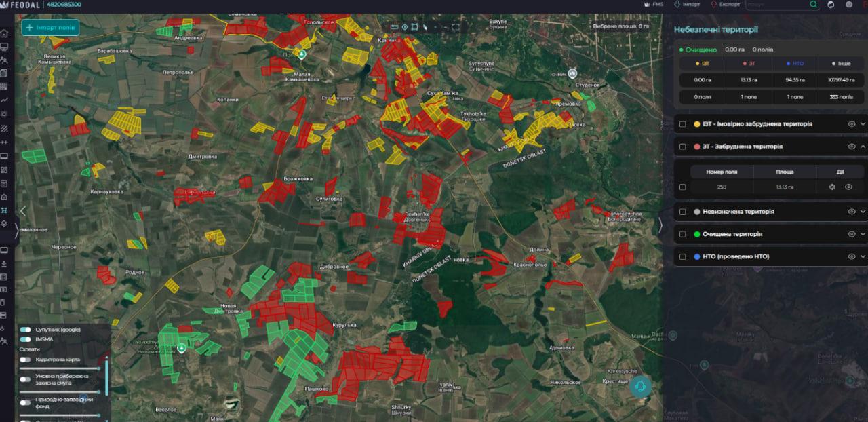Open the Експорт menu in top bar

[725, 4]
